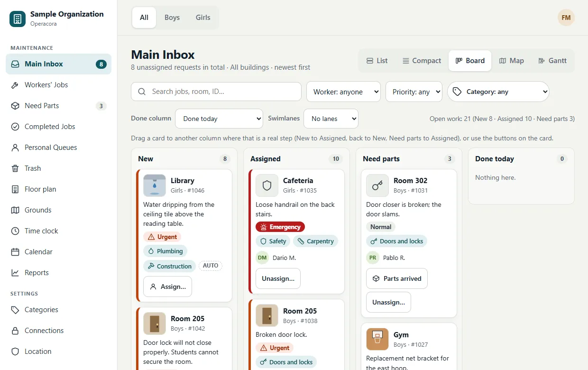Screen dimensions: 588x370
Task: Open Categories tag settings item
Action: point(58,310)
